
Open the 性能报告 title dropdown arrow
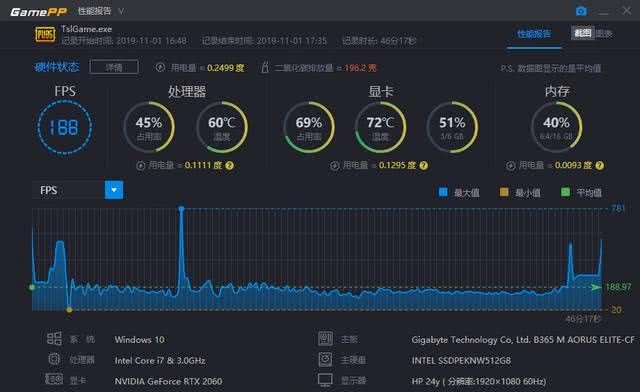121,11
